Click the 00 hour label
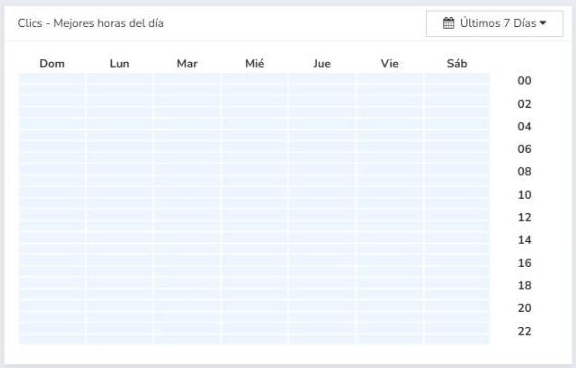Screen dimensions: 576x368 pos(524,81)
